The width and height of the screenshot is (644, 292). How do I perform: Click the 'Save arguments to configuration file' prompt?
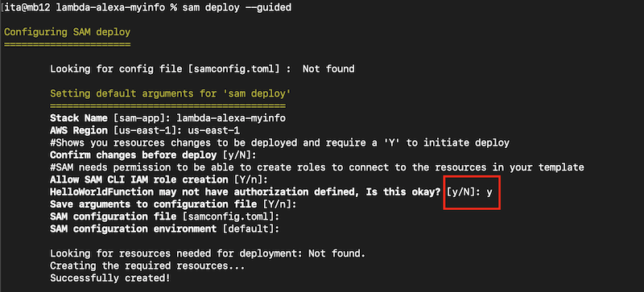[x=173, y=204]
